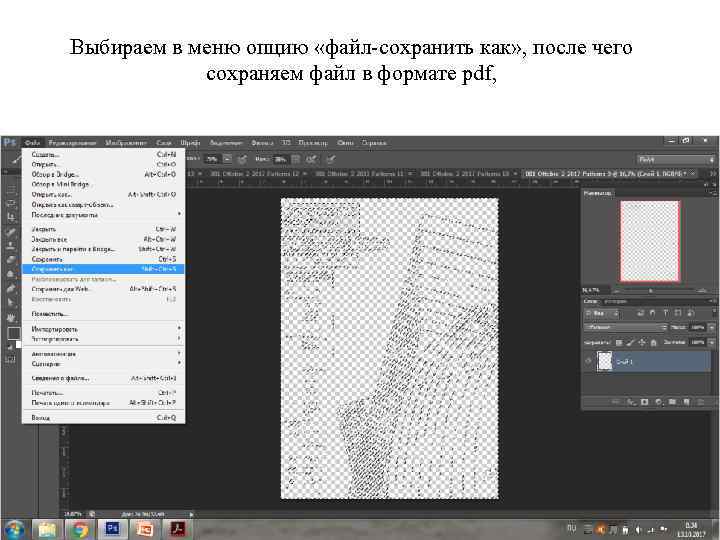Select the Path Selection arrow tool
Image resolution: width=720 pixels, height=540 pixels.
pyautogui.click(x=11, y=303)
